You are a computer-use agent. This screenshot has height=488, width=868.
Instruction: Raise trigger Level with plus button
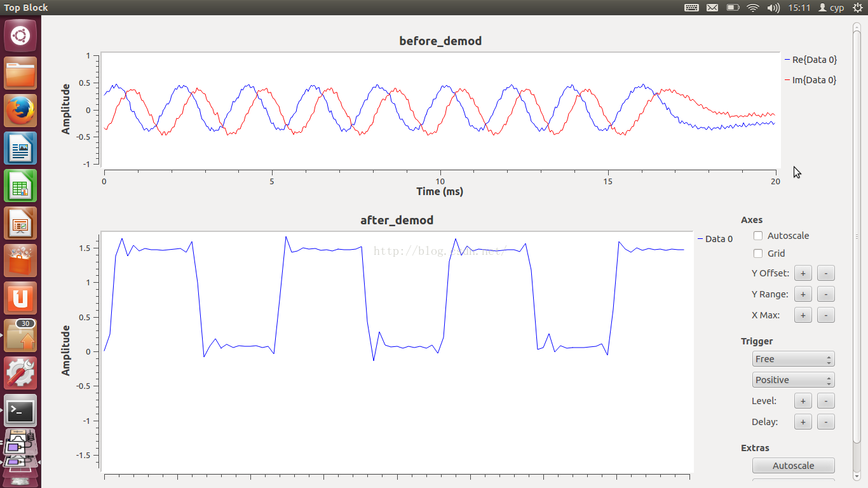click(803, 401)
